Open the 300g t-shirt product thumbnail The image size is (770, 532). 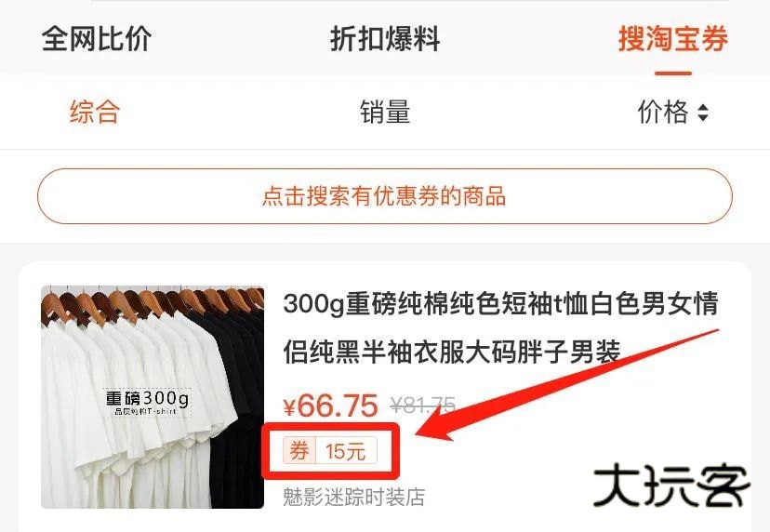pyautogui.click(x=153, y=397)
